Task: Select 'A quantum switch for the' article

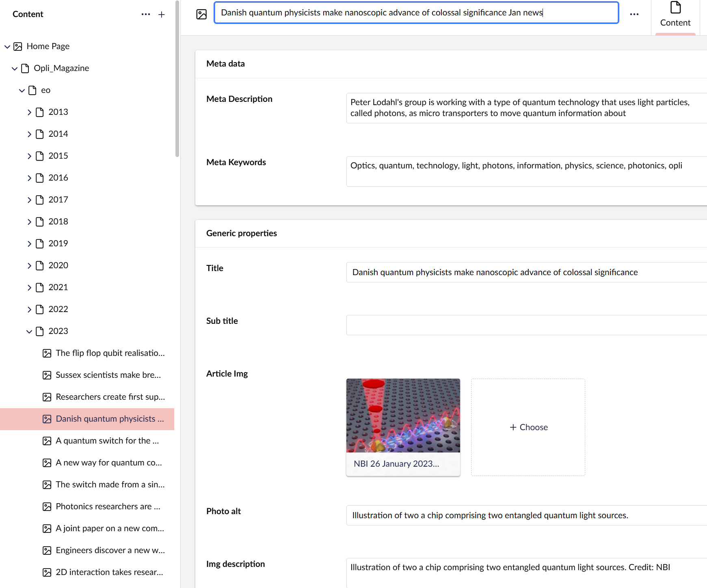Action: [x=107, y=441]
